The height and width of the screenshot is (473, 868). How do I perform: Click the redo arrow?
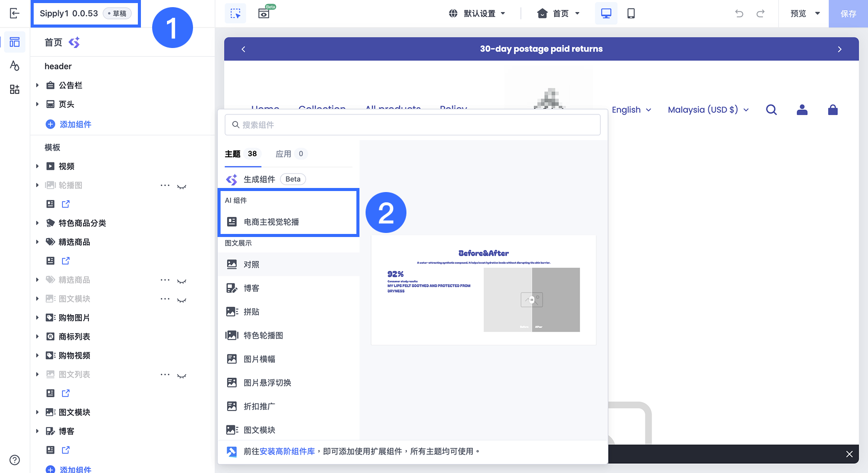[760, 13]
